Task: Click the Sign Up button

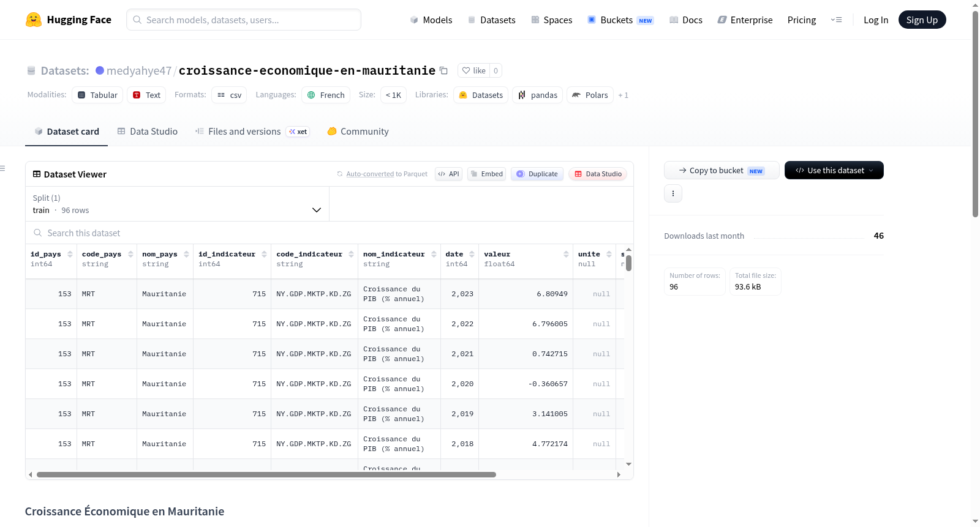Action: pos(922,20)
